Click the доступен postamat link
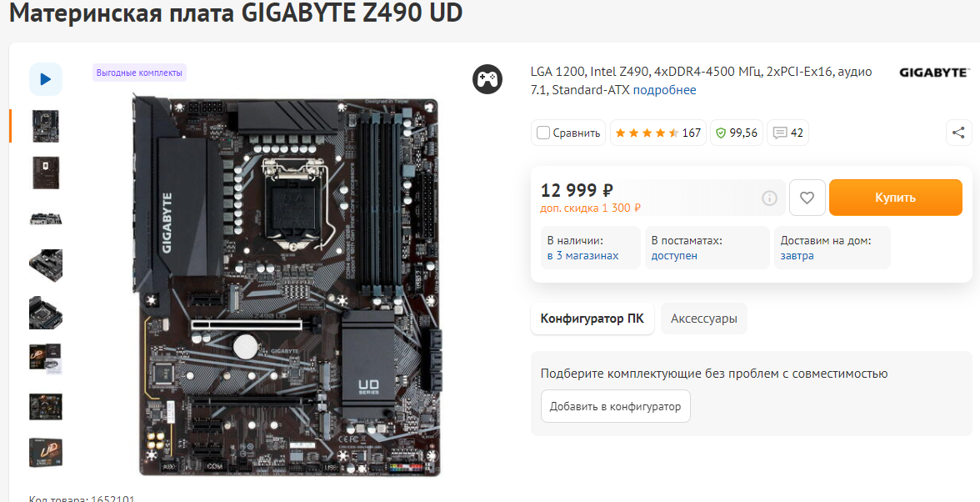The width and height of the screenshot is (980, 502). [x=674, y=256]
